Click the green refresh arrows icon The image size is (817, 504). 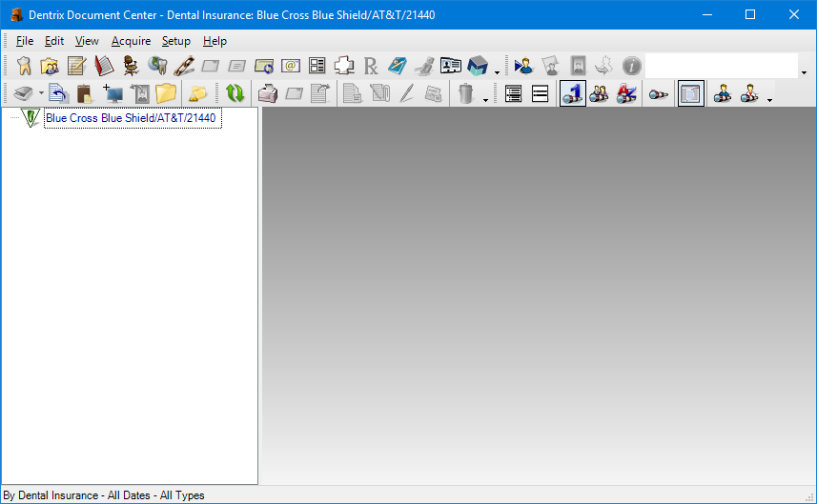235,93
